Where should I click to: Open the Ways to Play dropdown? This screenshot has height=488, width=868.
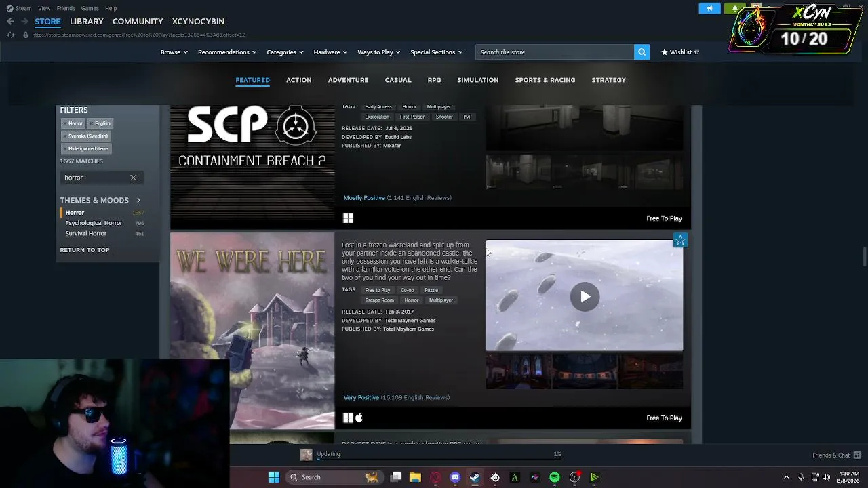click(379, 52)
